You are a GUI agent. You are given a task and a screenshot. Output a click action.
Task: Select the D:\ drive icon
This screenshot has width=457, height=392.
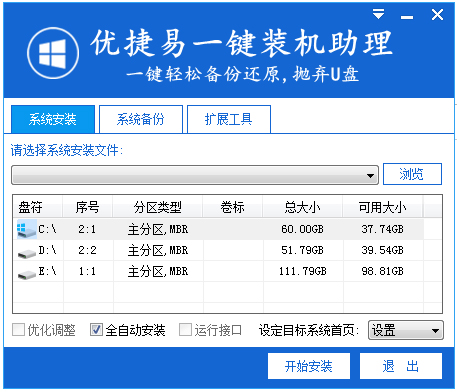pos(27,254)
